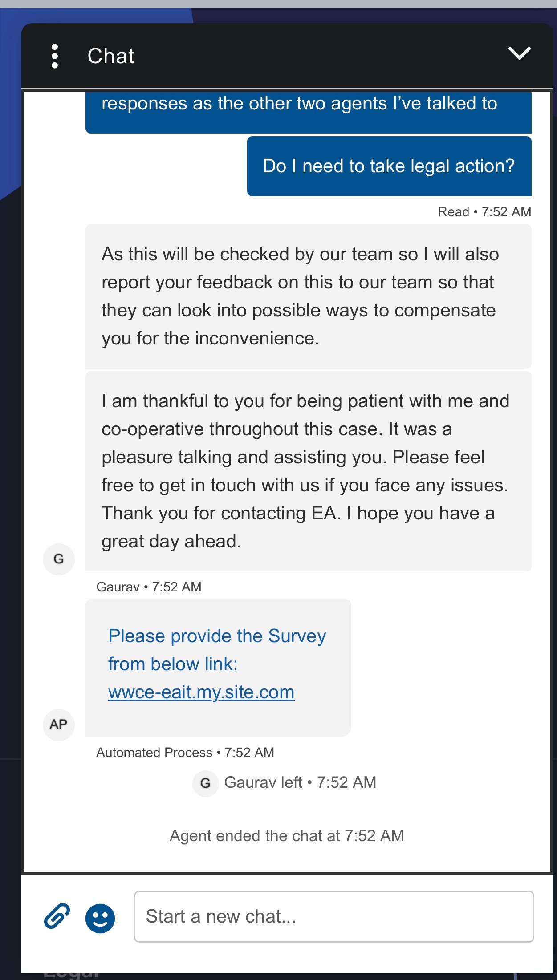Collapse the chat window with chevron
The image size is (557, 980).
[x=519, y=53]
